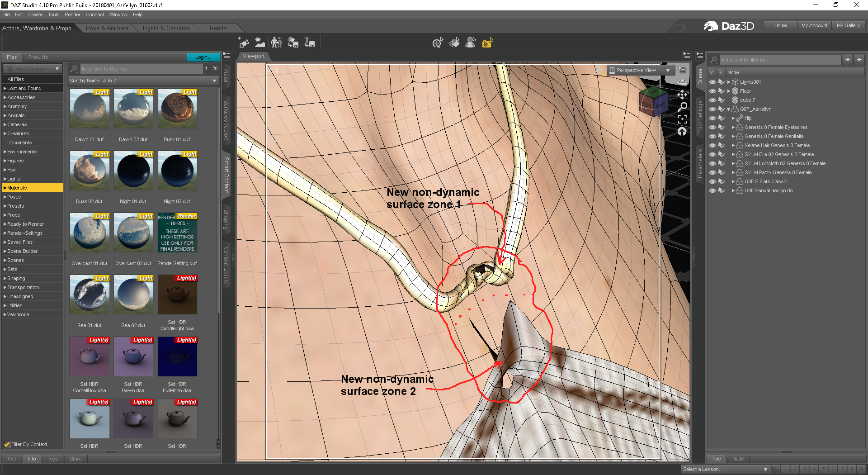Click the My Account button

coord(814,25)
